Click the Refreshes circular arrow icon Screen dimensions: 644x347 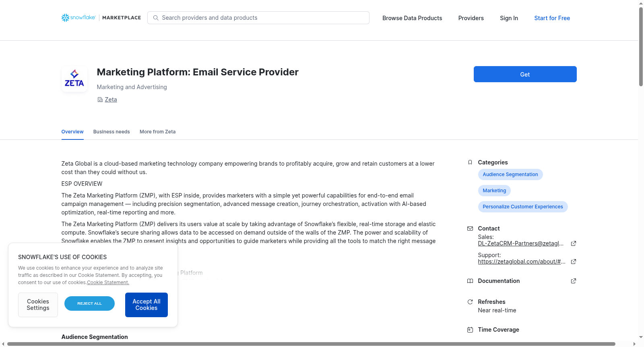click(x=470, y=302)
